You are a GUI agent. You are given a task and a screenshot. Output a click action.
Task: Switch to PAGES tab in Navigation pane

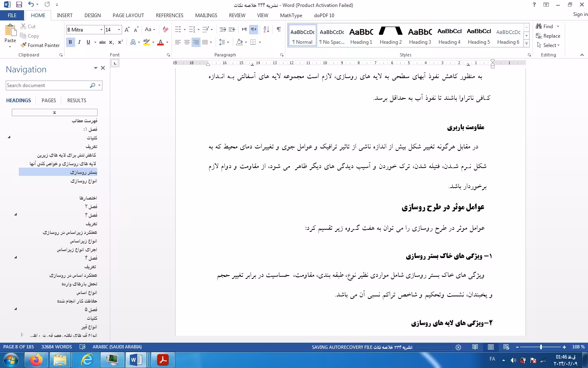(x=49, y=101)
